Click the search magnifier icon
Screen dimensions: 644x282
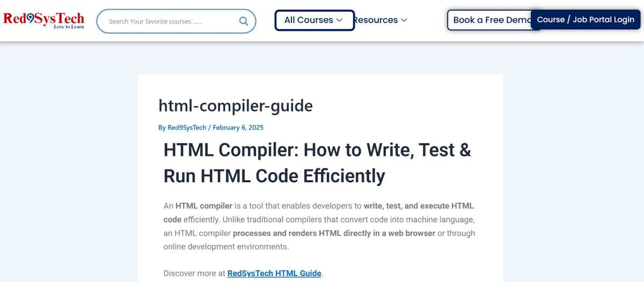click(244, 21)
